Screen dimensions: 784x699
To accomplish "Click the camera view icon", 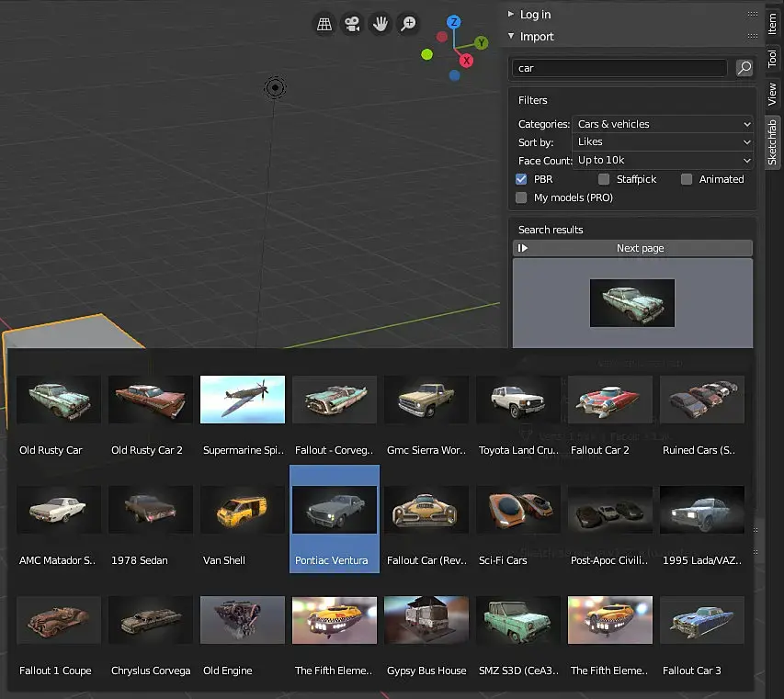I will [x=352, y=25].
